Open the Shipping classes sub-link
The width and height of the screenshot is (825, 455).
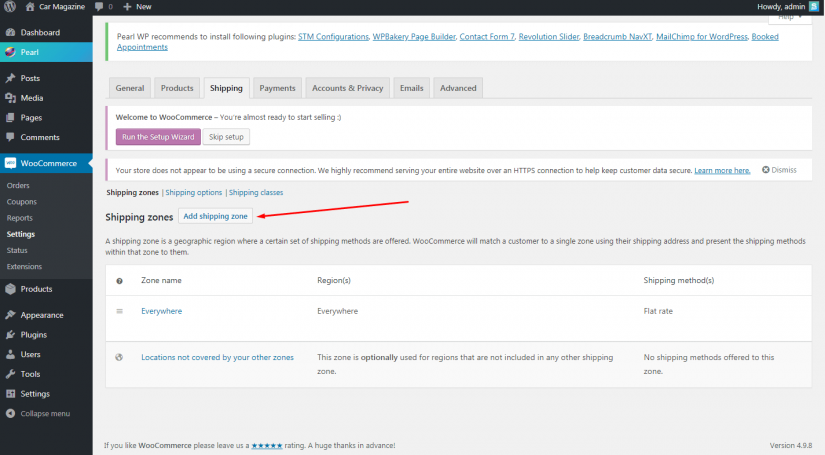pos(256,193)
